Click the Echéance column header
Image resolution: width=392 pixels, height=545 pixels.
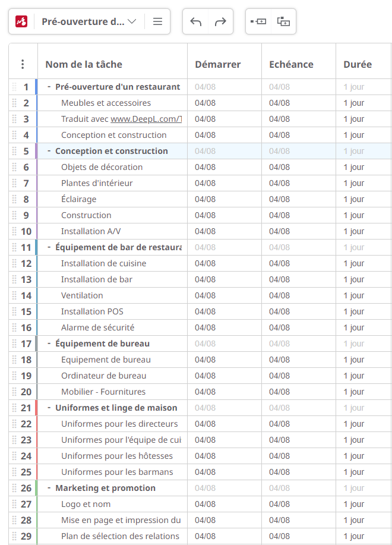click(291, 64)
